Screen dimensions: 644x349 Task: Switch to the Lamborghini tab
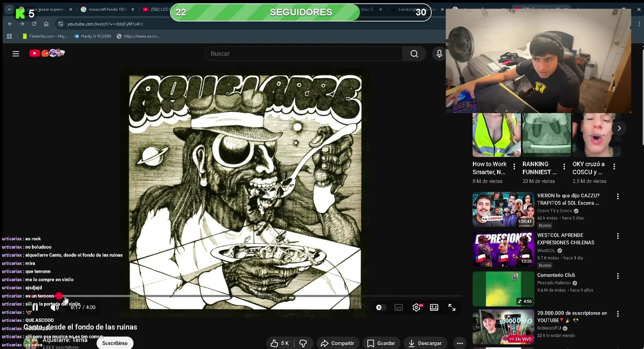point(417,10)
